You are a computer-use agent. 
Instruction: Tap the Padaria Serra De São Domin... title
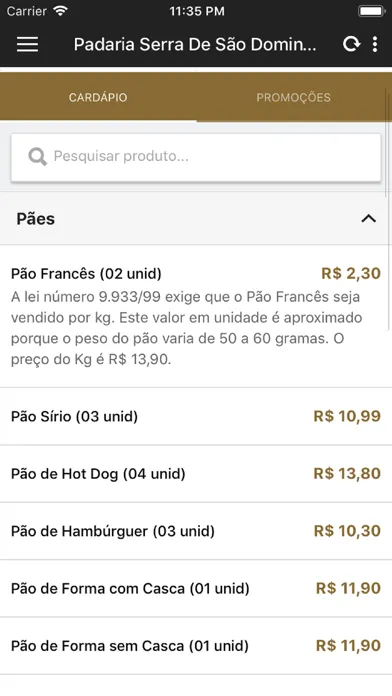(x=195, y=44)
